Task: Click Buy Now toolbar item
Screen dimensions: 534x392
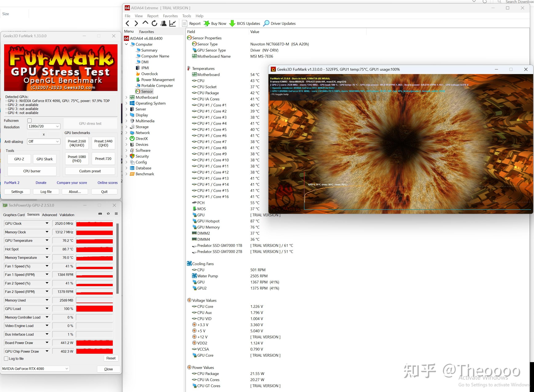Action: [215, 24]
